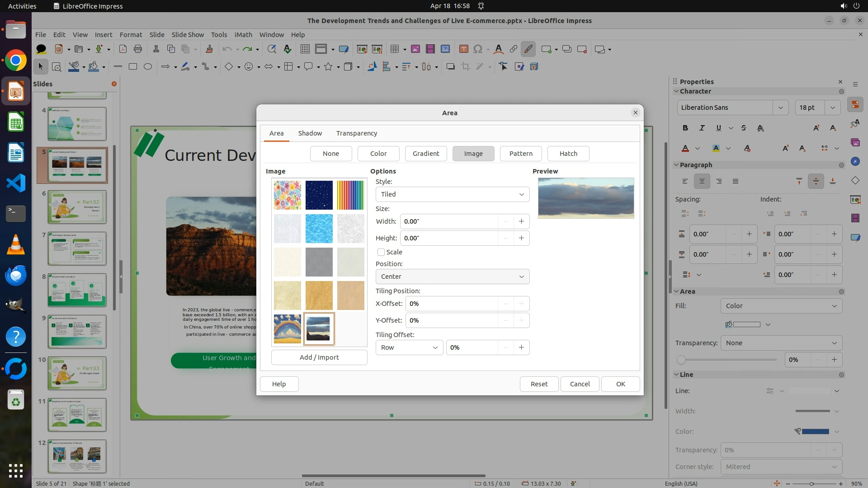The height and width of the screenshot is (488, 868).
Task: Select the Pattern fill type
Action: (521, 154)
